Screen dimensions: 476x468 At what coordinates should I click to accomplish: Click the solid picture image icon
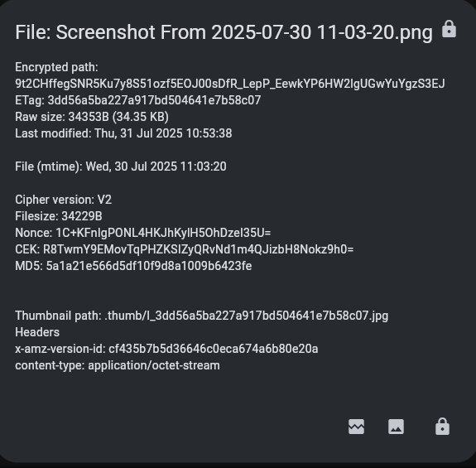397,427
